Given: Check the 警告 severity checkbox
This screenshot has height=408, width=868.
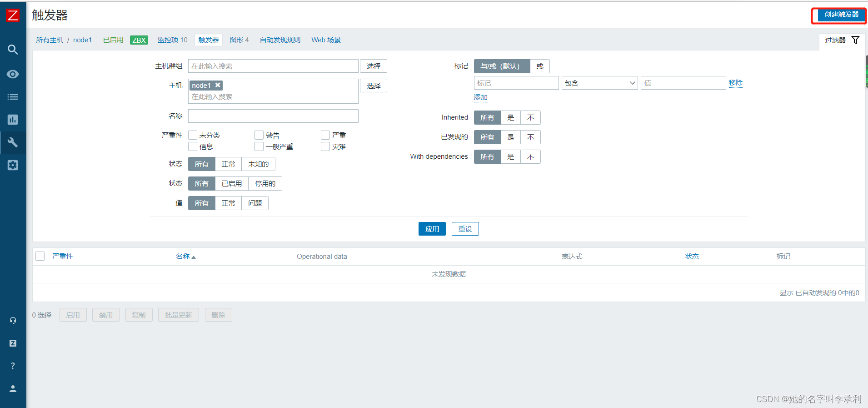Looking at the screenshot, I should [x=259, y=135].
